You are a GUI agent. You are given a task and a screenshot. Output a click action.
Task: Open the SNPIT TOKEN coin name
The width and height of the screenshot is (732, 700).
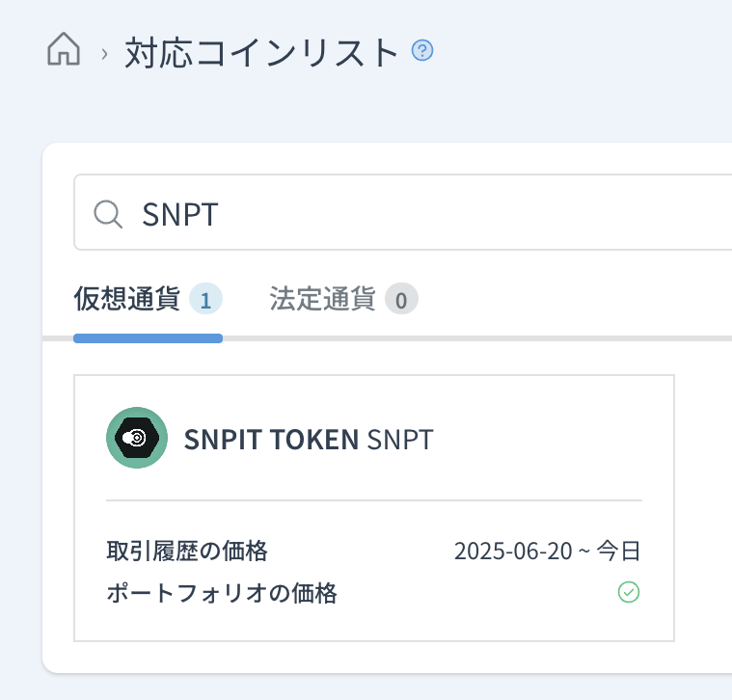coord(272,440)
